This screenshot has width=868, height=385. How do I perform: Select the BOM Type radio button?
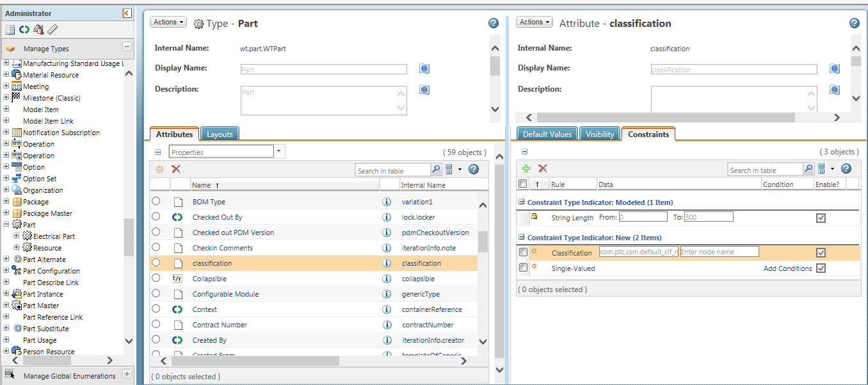point(156,202)
